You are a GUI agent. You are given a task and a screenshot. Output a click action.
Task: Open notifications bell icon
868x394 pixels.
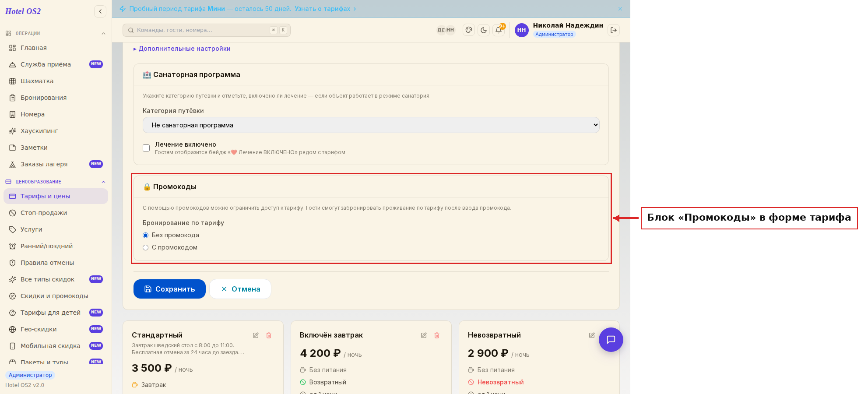click(499, 30)
